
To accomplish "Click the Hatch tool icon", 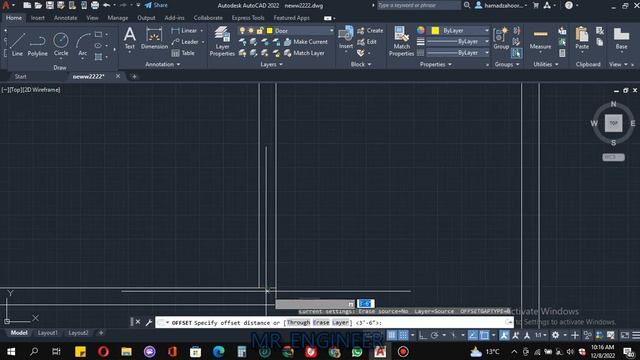I will (x=98, y=57).
